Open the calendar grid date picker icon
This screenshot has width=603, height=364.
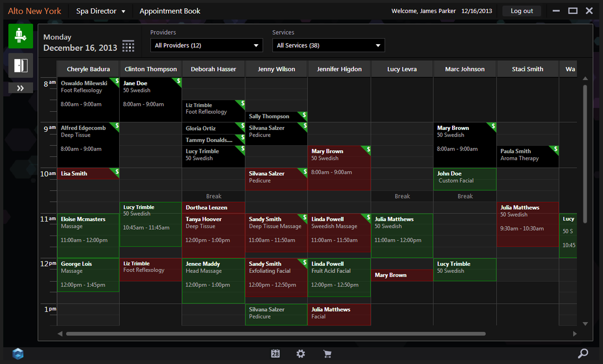click(x=128, y=46)
